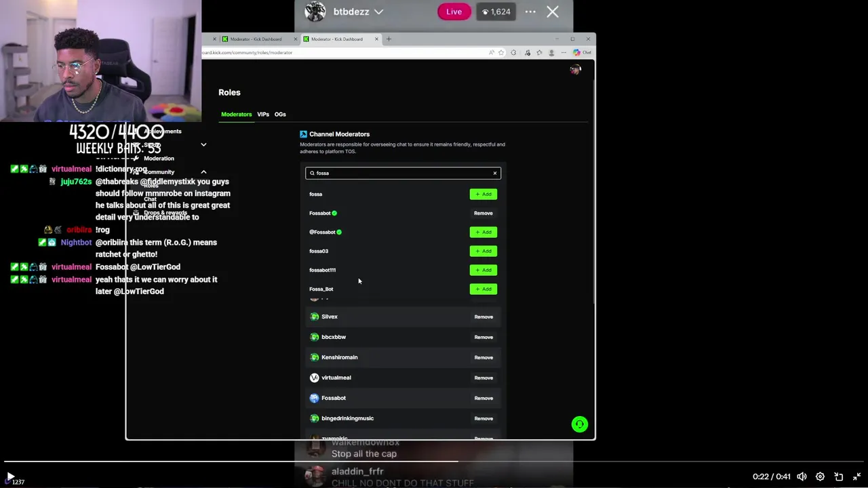Click the juju762s chat username

(76, 182)
